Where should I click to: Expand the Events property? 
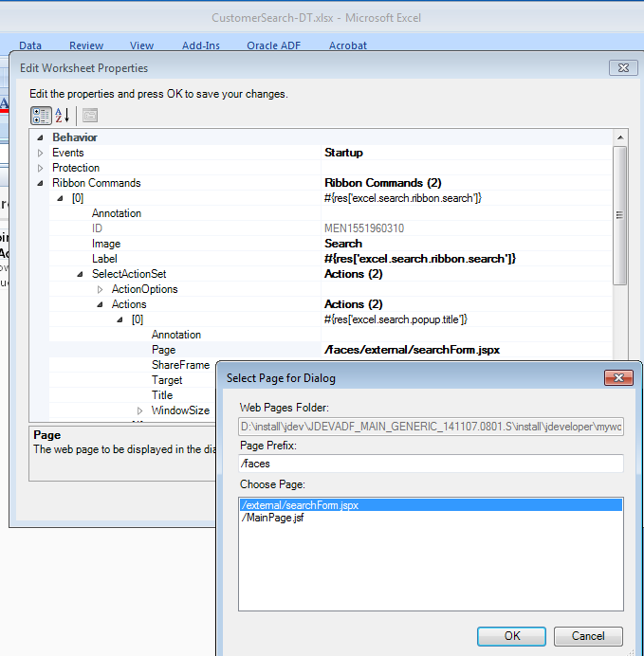(40, 153)
